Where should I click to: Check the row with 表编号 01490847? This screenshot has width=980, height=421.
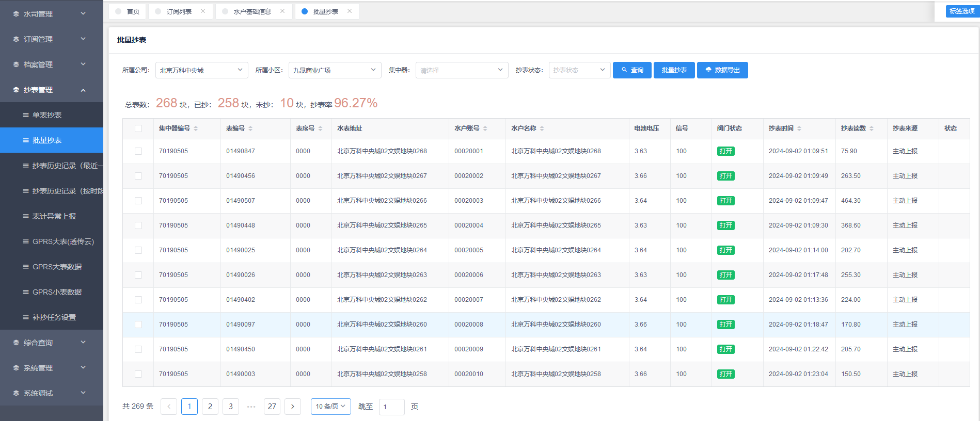point(138,151)
